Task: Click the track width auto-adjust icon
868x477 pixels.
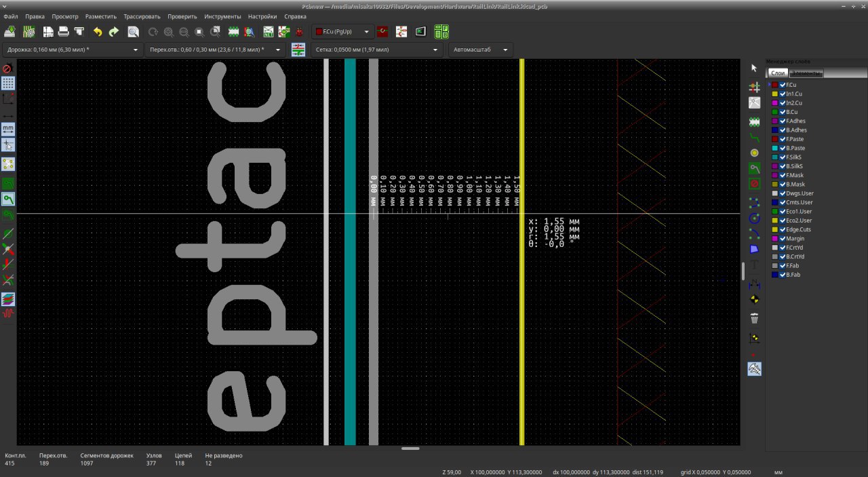Action: point(298,50)
